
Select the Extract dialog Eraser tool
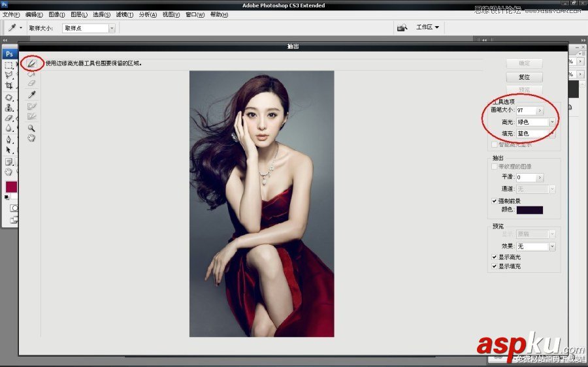pos(31,83)
